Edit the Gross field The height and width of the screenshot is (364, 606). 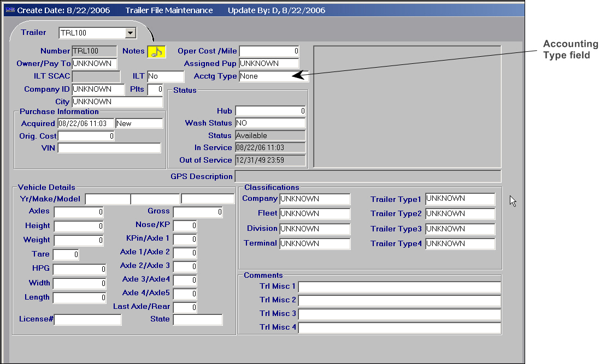pyautogui.click(x=198, y=212)
